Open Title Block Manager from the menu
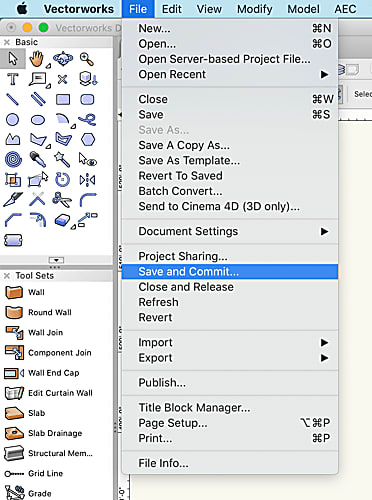 click(230, 408)
